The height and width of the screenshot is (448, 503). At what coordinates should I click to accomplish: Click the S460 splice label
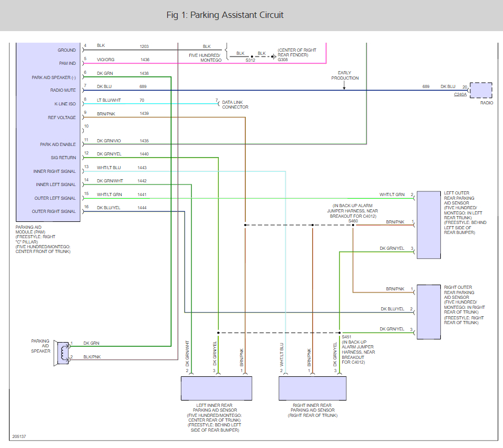353,221
